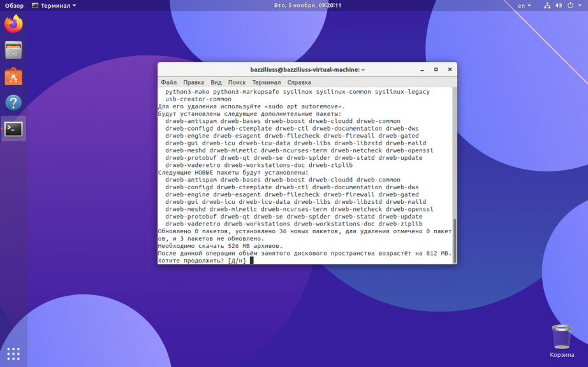
Task: Open the power system menu icon
Action: coord(570,6)
